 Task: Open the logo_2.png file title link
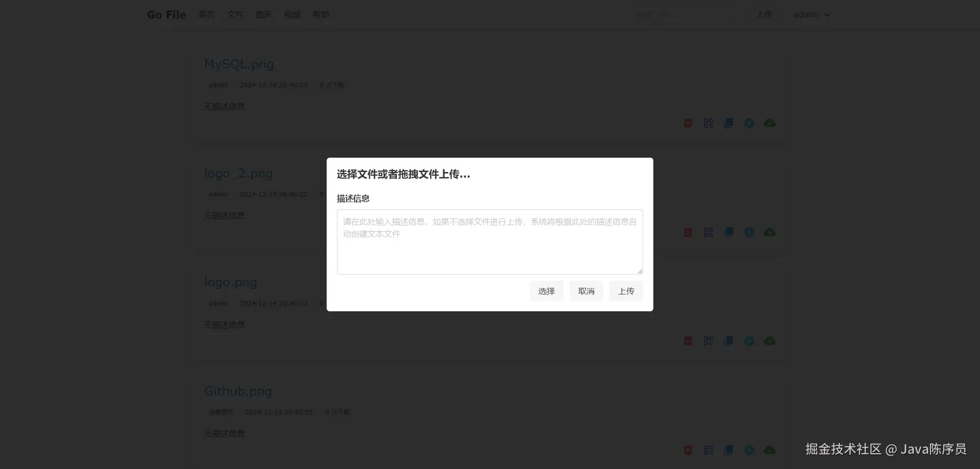[x=238, y=174]
